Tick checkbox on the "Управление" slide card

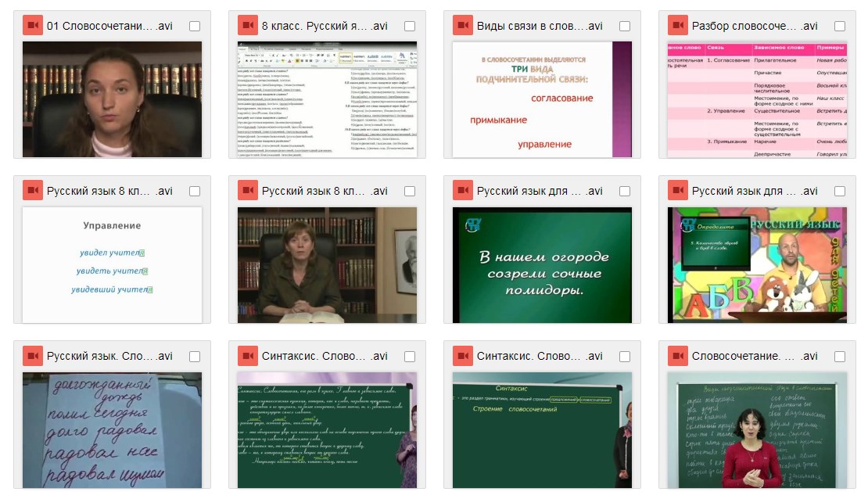(195, 191)
